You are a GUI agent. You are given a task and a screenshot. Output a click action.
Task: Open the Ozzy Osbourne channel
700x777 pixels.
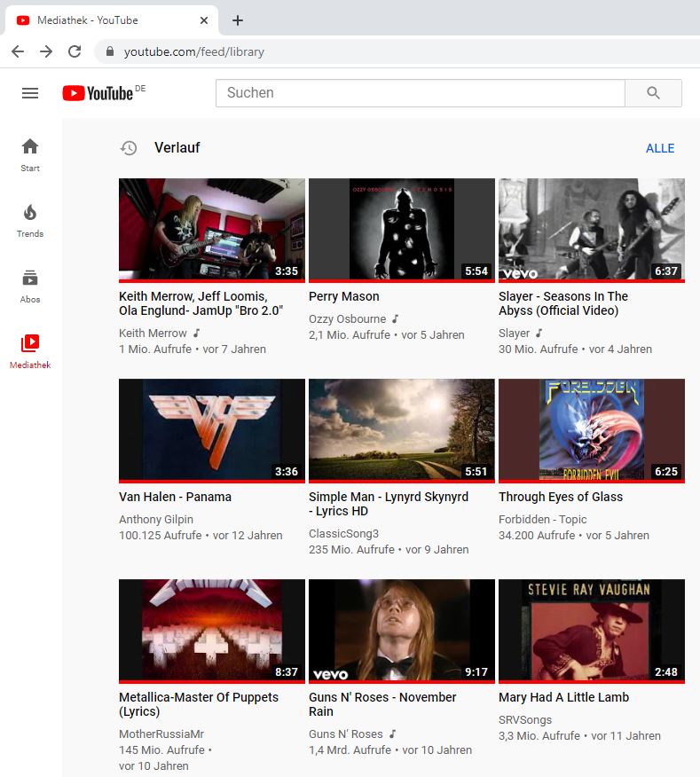click(347, 318)
